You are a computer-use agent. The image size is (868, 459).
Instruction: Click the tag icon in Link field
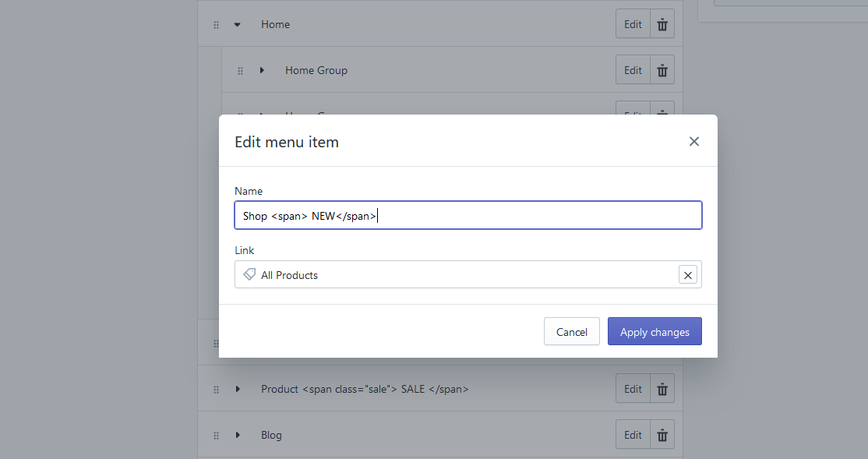point(249,275)
